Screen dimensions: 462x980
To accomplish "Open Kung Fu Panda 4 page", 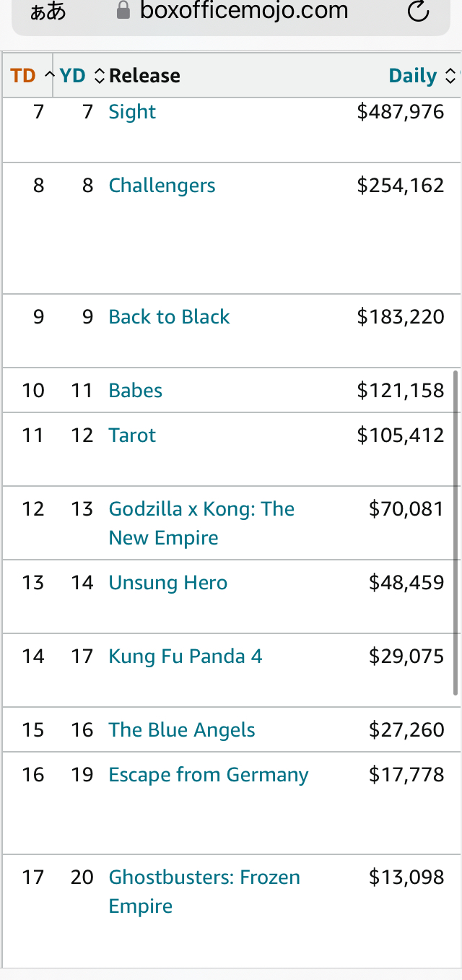I will pos(186,656).
